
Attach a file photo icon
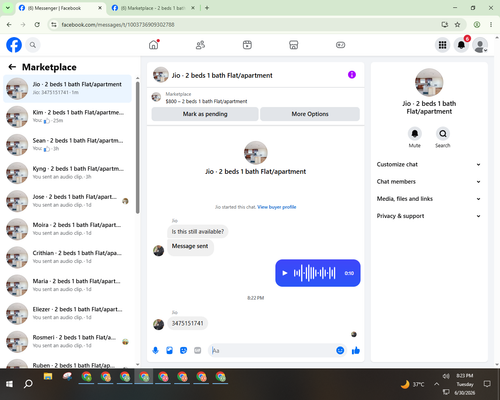pyautogui.click(x=169, y=350)
